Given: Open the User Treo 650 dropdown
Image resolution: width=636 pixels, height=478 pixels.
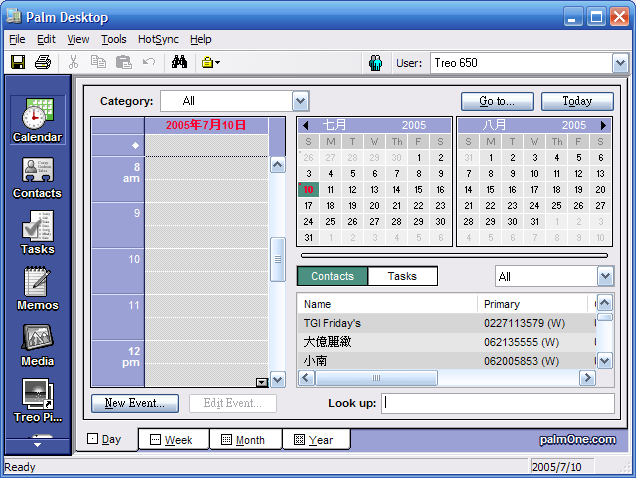Looking at the screenshot, I should pyautogui.click(x=621, y=63).
